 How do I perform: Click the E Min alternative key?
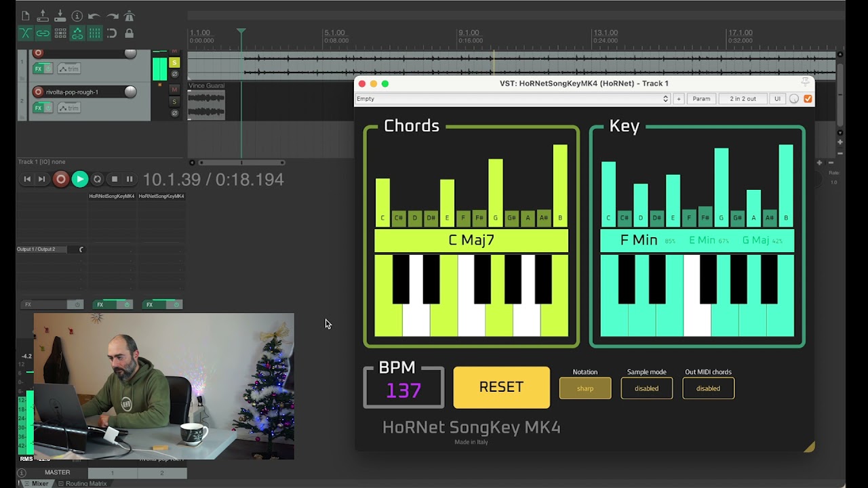pos(702,240)
